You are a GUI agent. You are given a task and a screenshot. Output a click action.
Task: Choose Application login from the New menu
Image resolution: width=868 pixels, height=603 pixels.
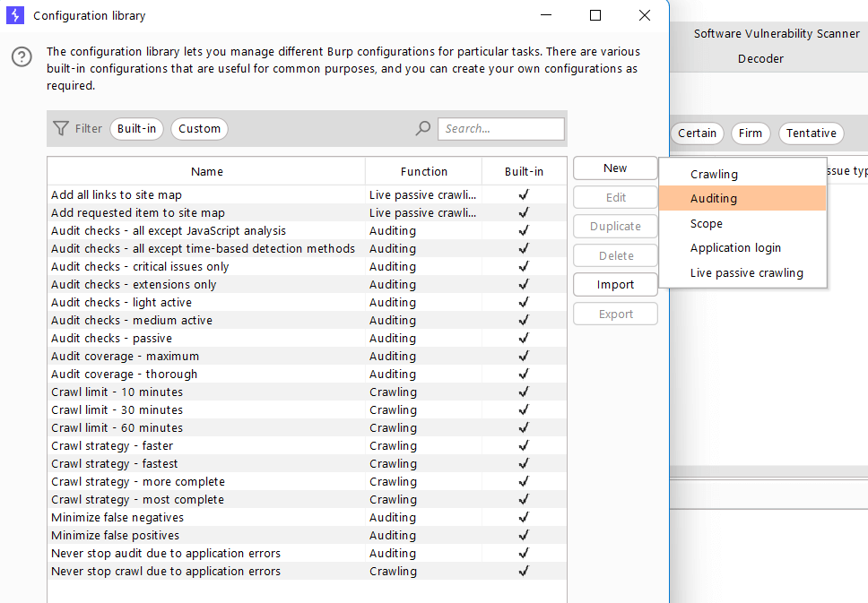(742, 248)
